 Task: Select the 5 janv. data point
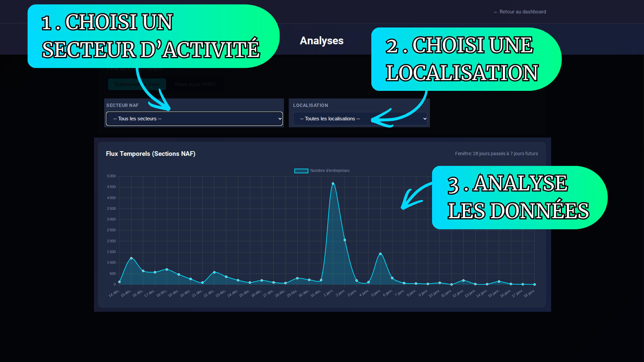point(380,253)
